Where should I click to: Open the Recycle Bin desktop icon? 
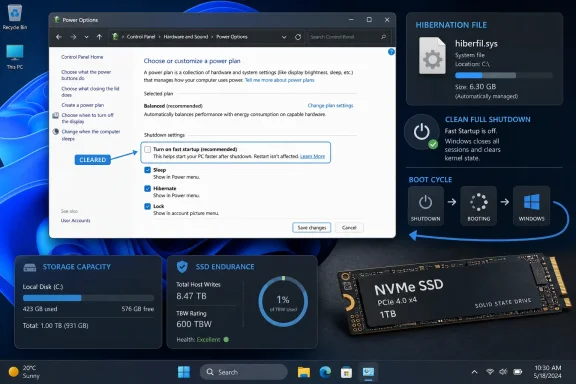click(x=15, y=17)
